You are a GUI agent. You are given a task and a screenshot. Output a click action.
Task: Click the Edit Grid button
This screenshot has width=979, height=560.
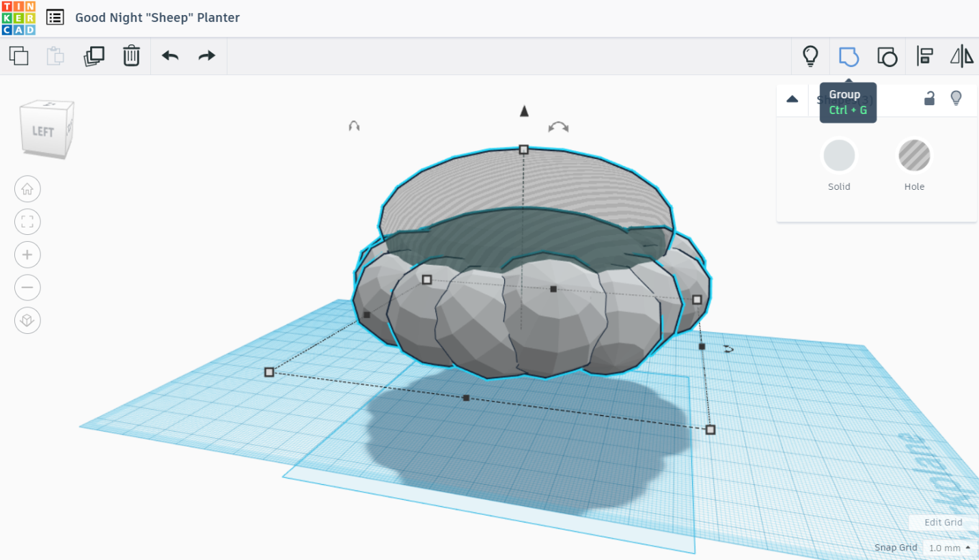[943, 522]
